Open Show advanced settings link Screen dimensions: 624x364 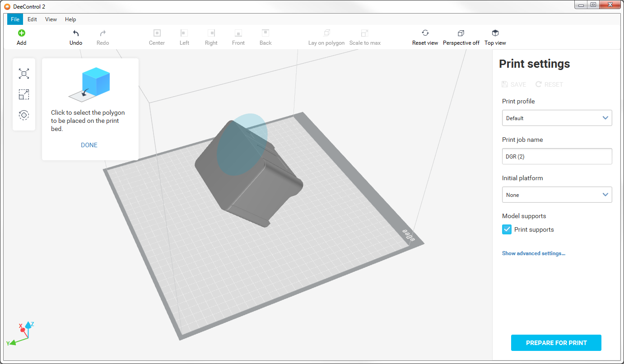coord(533,253)
